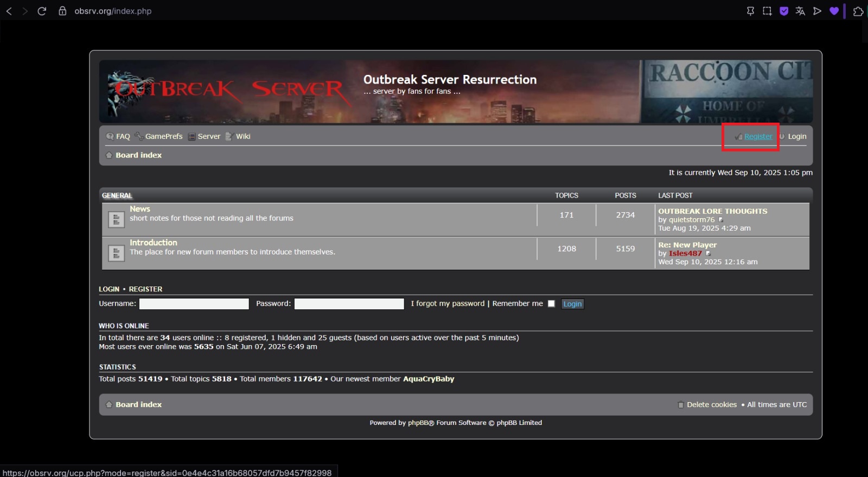Open the Wiki link in navigation bar

pyautogui.click(x=242, y=137)
